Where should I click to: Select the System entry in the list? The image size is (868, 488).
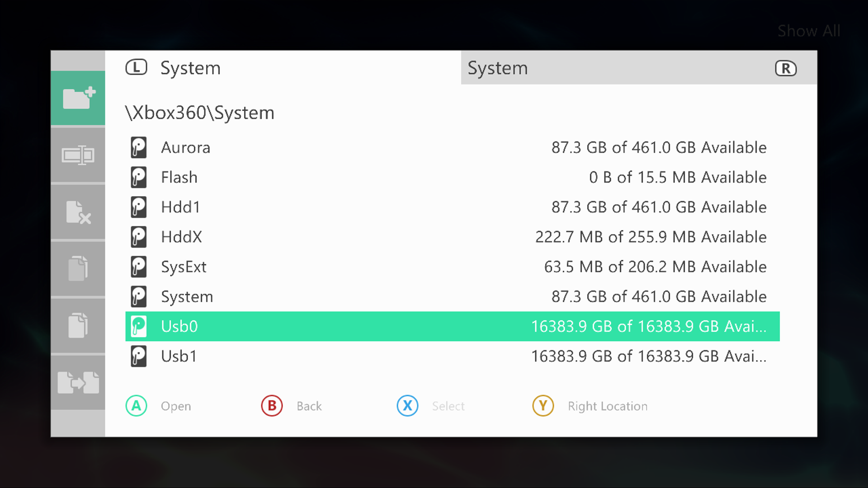pos(187,296)
